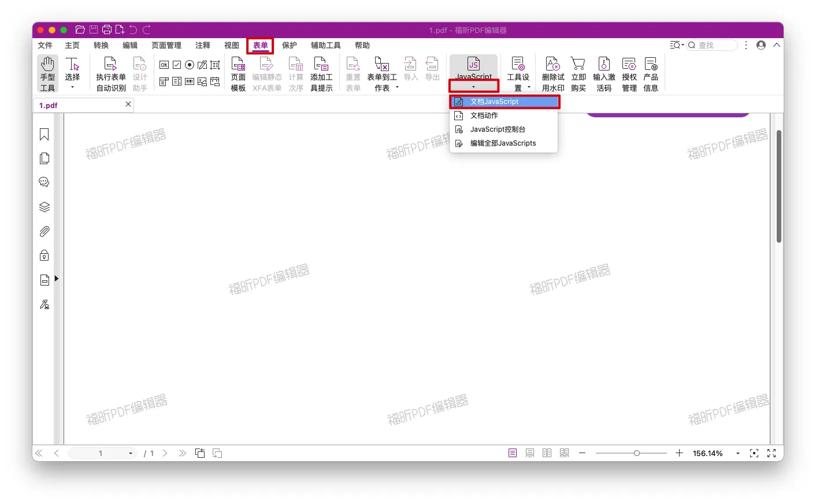
Task: Select the radio button form field tool
Action: (x=190, y=65)
